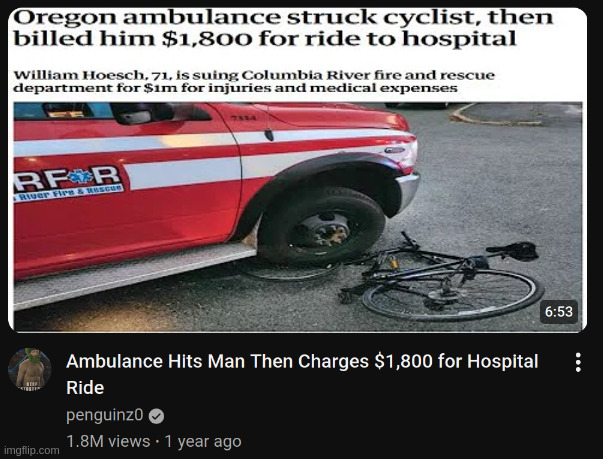Click the ambulance's side mirror in the thumbnail
The image size is (603, 459).
[133, 113]
